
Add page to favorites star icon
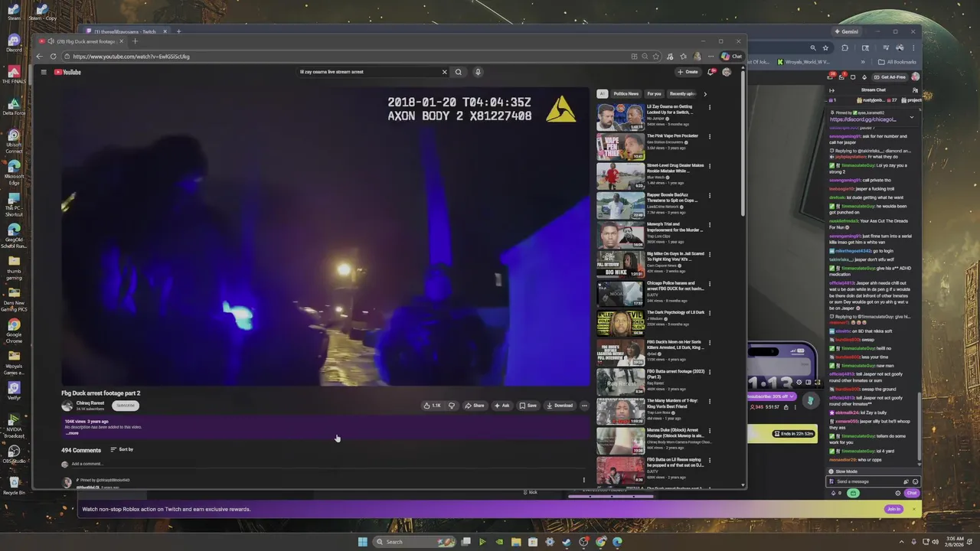655,56
